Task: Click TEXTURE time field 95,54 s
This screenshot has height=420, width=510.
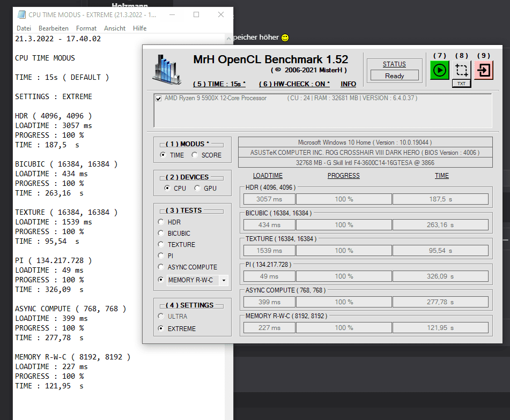Action: click(x=440, y=250)
